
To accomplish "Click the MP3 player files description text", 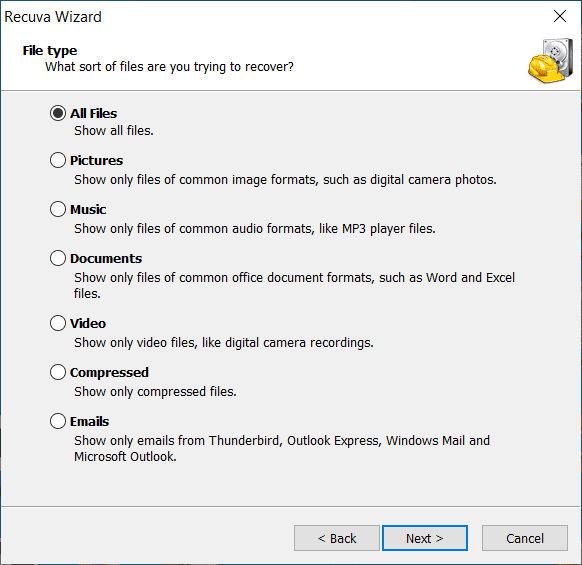I will [255, 229].
